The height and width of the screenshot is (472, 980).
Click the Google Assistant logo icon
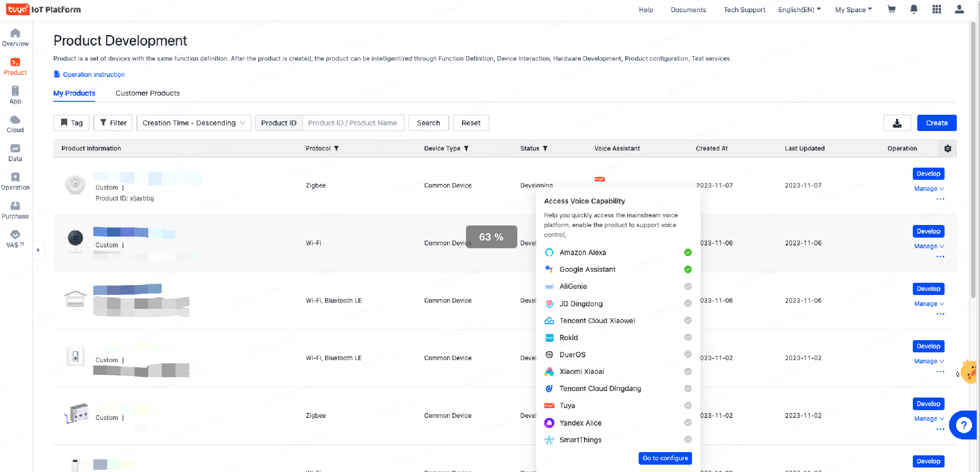tap(549, 269)
